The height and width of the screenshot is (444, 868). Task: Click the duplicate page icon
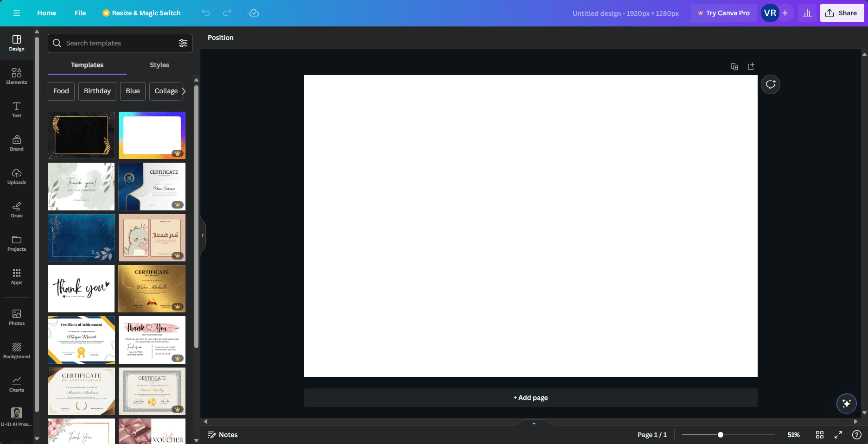[734, 67]
